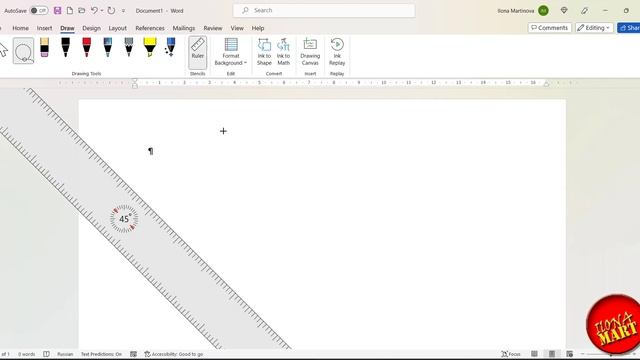Switch to Web Layout view
Viewport: 640px width, 360px height.
569,354
